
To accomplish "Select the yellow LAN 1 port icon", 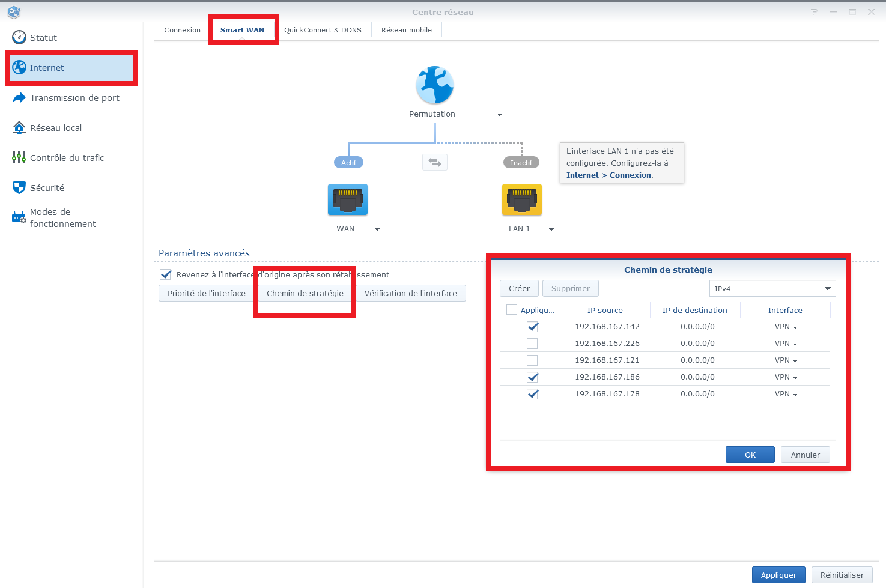I will point(522,200).
